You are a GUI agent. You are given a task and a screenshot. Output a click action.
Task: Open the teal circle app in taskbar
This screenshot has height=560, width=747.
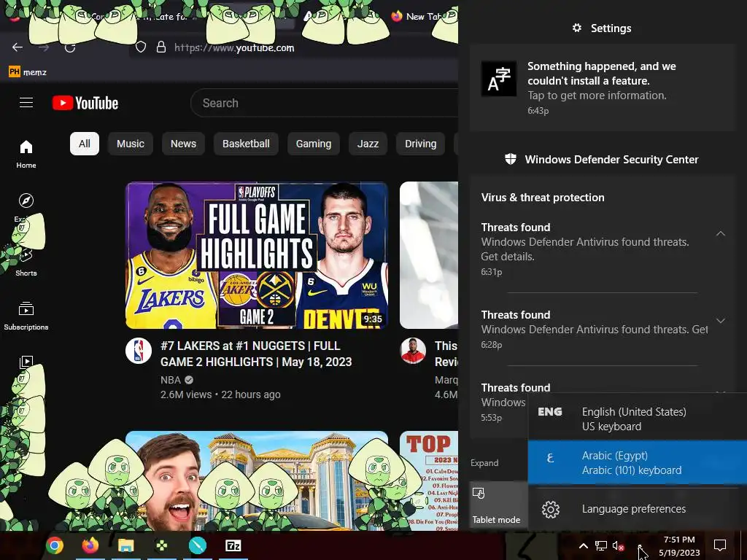(197, 545)
